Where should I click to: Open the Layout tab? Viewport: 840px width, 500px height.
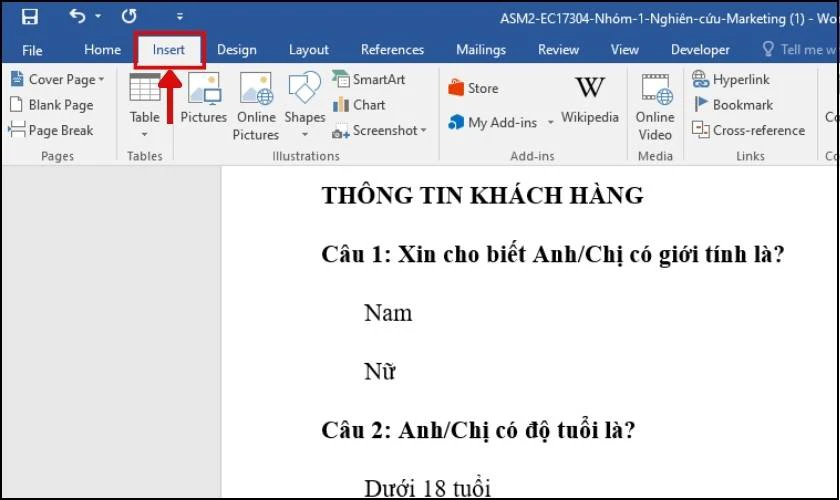pos(309,50)
